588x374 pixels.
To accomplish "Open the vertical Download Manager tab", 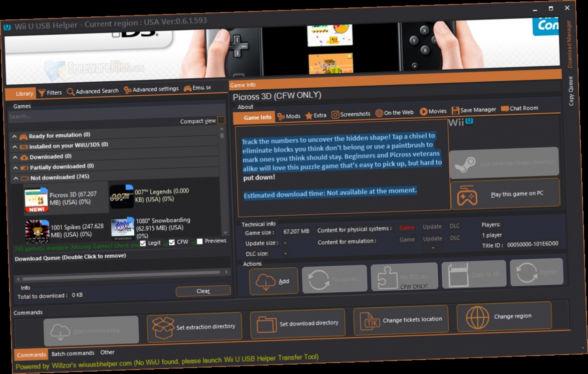I will (569, 44).
